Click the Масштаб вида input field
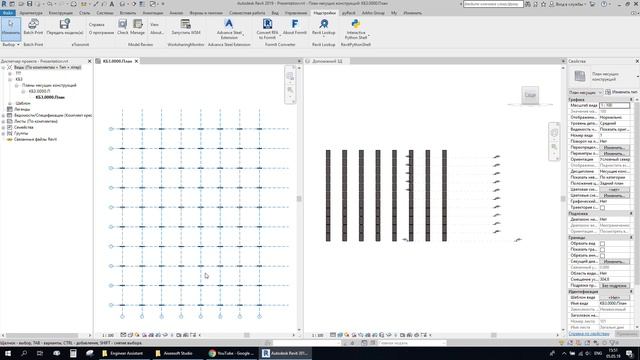Viewport: 640px width, 360px height. [614, 105]
